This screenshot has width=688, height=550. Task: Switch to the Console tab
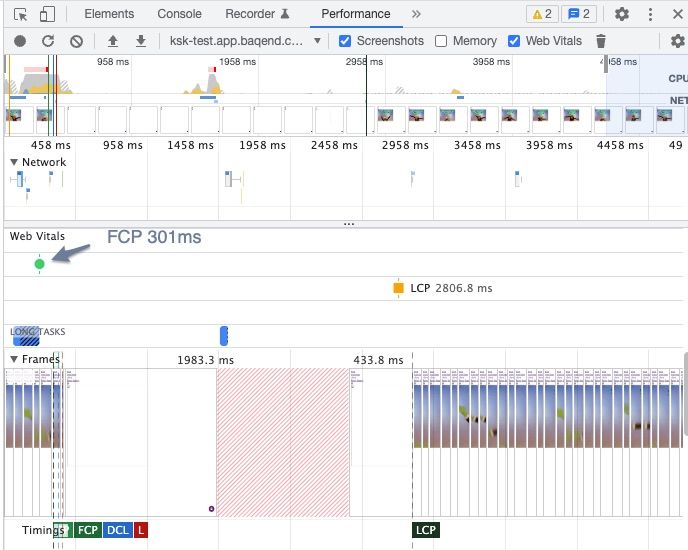(x=179, y=14)
